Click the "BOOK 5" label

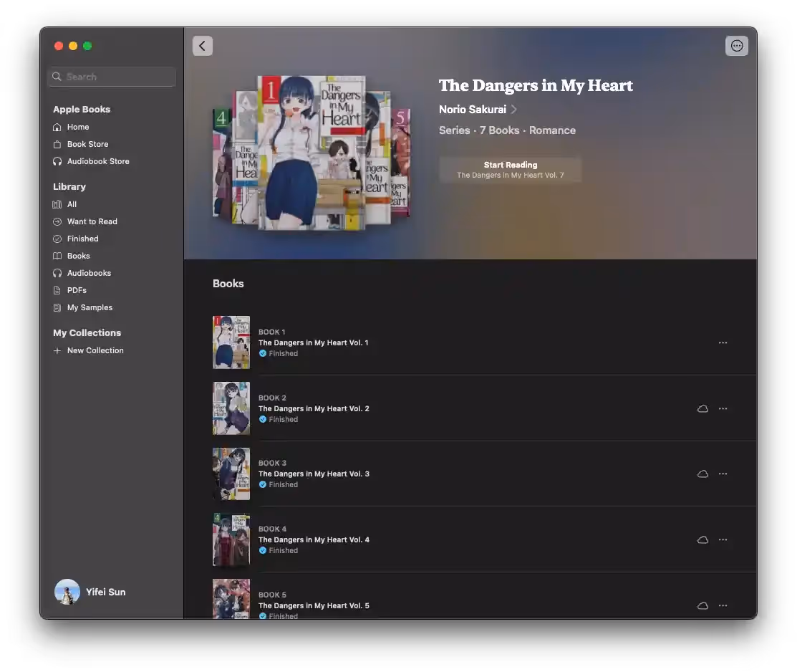[x=272, y=595]
